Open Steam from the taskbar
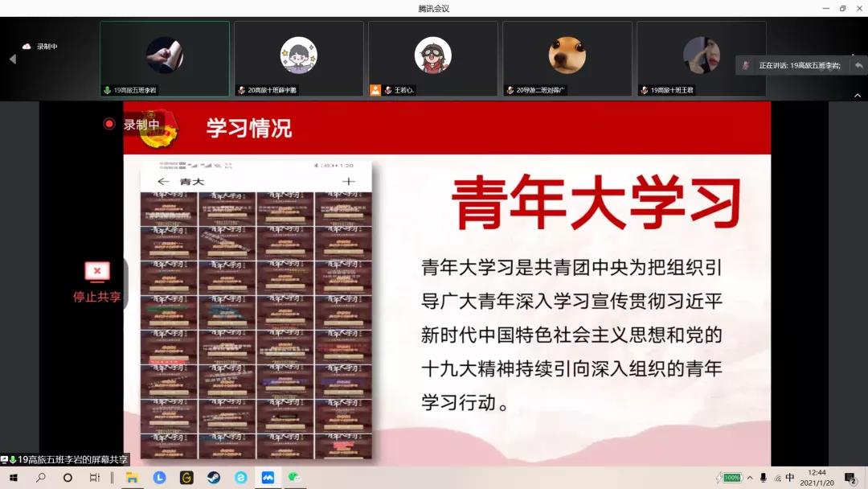 click(214, 478)
